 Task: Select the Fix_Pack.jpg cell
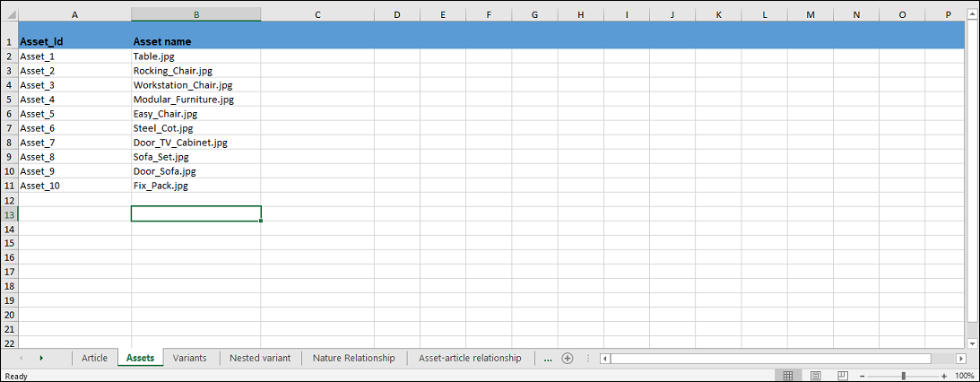196,186
